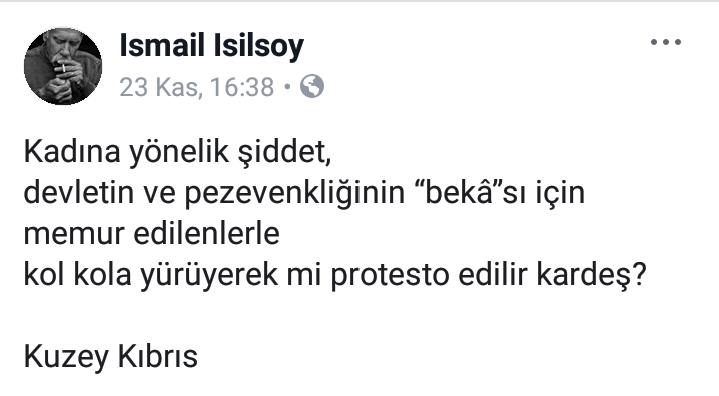The image size is (719, 396).
Task: Click the surname 'Isilsoy' in the header
Action: [258, 46]
